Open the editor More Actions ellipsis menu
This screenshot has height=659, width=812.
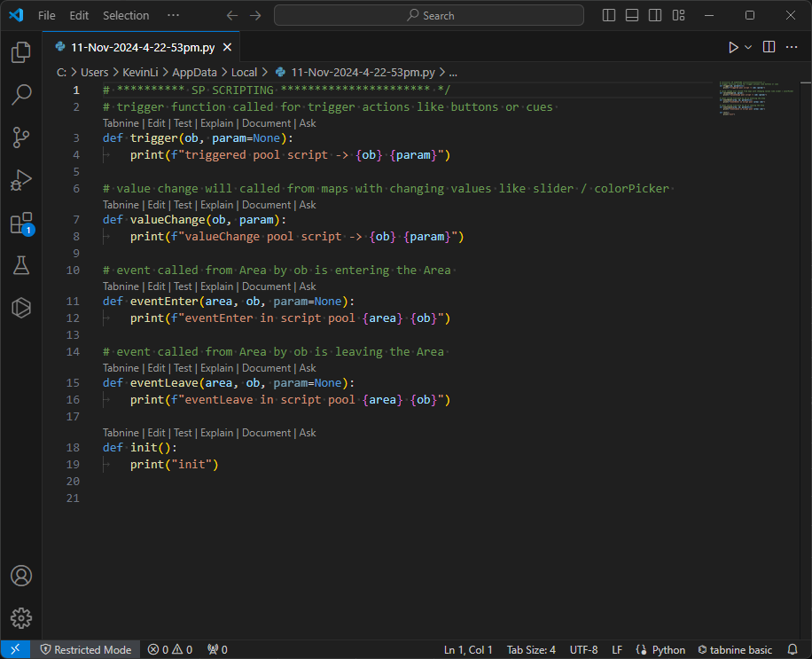point(792,47)
